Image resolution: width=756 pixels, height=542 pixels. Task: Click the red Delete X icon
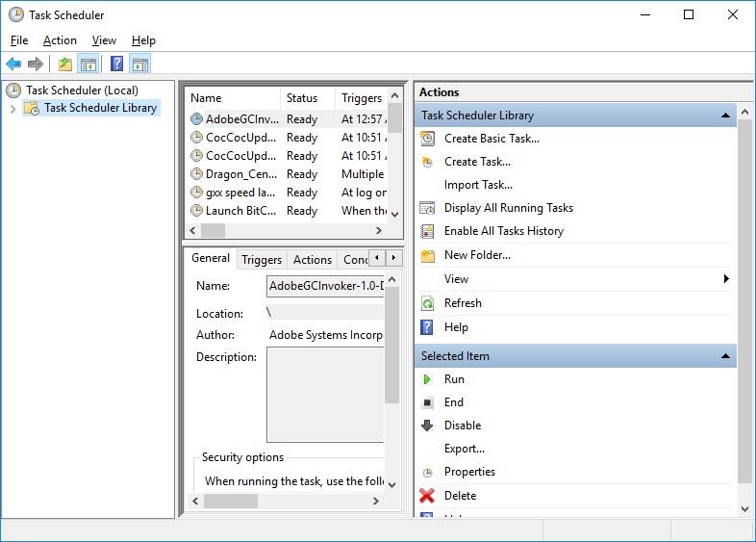pos(427,496)
